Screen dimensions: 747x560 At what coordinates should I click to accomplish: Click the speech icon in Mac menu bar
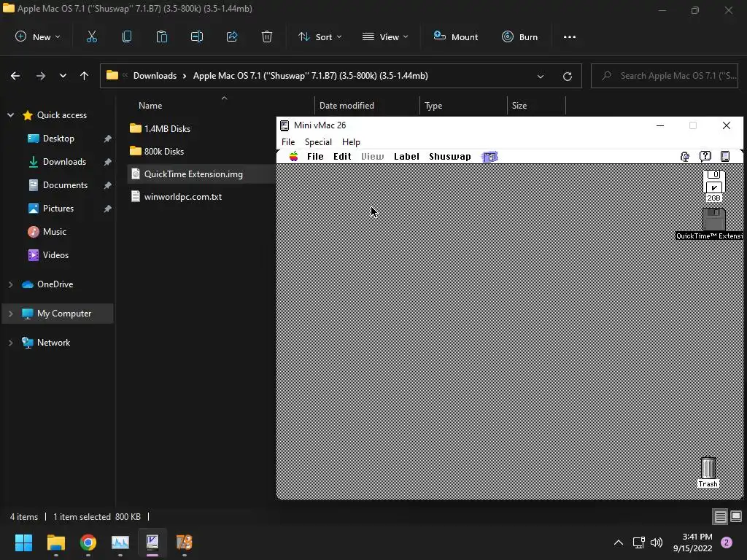click(685, 157)
